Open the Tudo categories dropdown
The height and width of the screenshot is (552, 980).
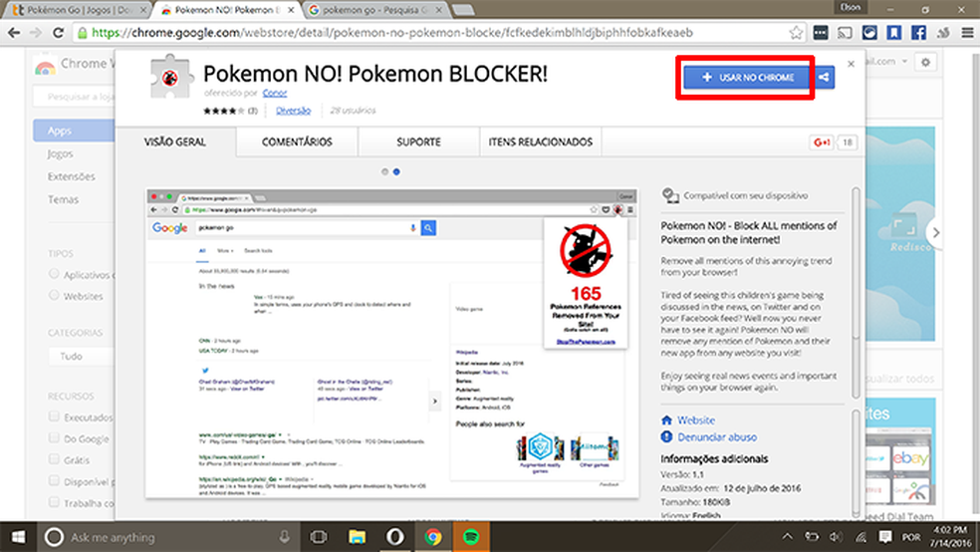[82, 357]
